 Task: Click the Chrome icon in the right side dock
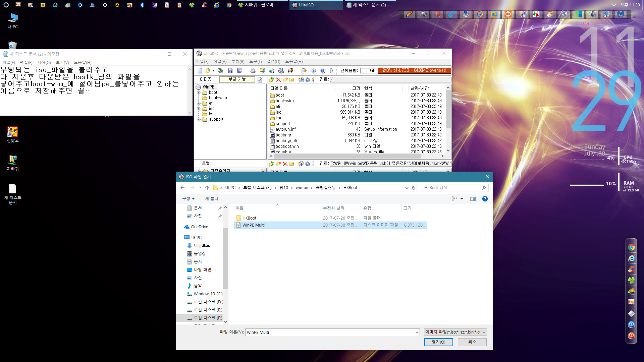coord(631,247)
